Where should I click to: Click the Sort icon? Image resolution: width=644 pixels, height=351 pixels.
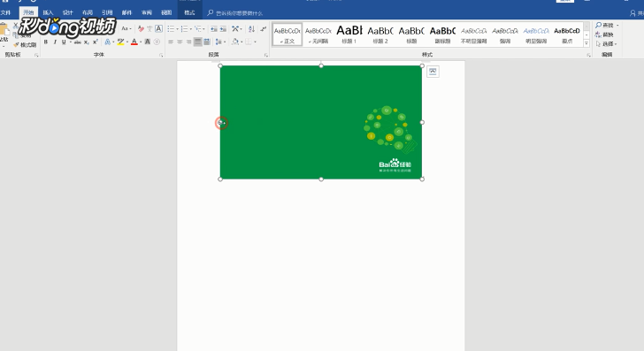(x=252, y=29)
